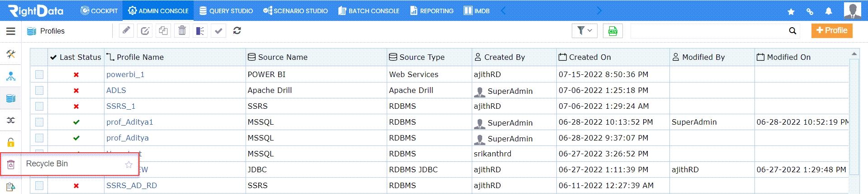868x194 pixels.
Task: Open the SSRS_1 profile link
Action: (x=121, y=106)
